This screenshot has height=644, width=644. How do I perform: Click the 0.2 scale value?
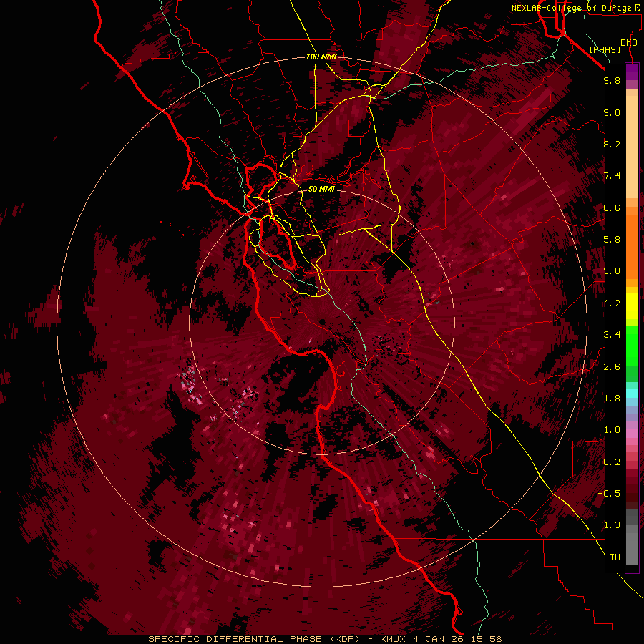(612, 462)
